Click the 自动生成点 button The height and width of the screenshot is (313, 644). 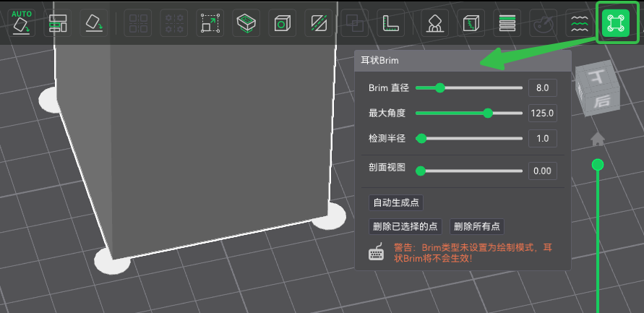pyautogui.click(x=395, y=203)
